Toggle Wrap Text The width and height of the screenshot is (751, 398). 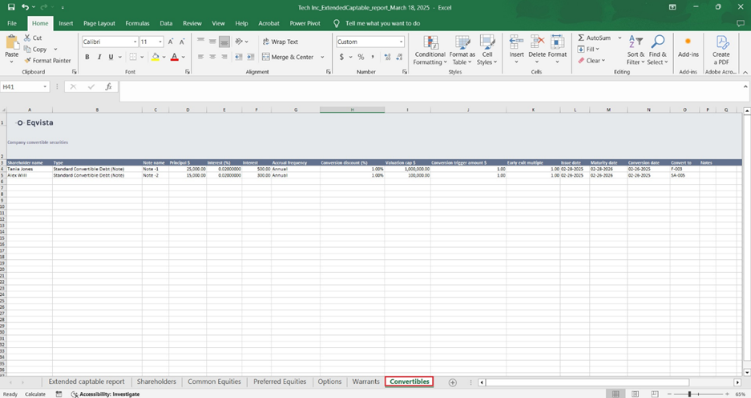coord(280,42)
